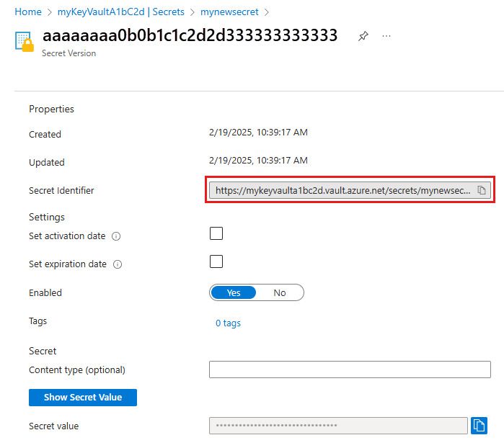This screenshot has width=504, height=448.
Task: Check the Set expiration date box
Action: [x=216, y=261]
